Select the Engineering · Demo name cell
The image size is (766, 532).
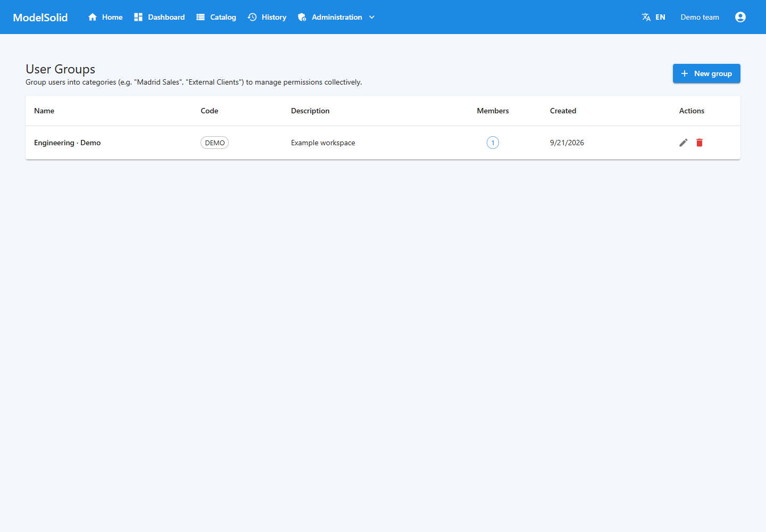click(x=68, y=143)
